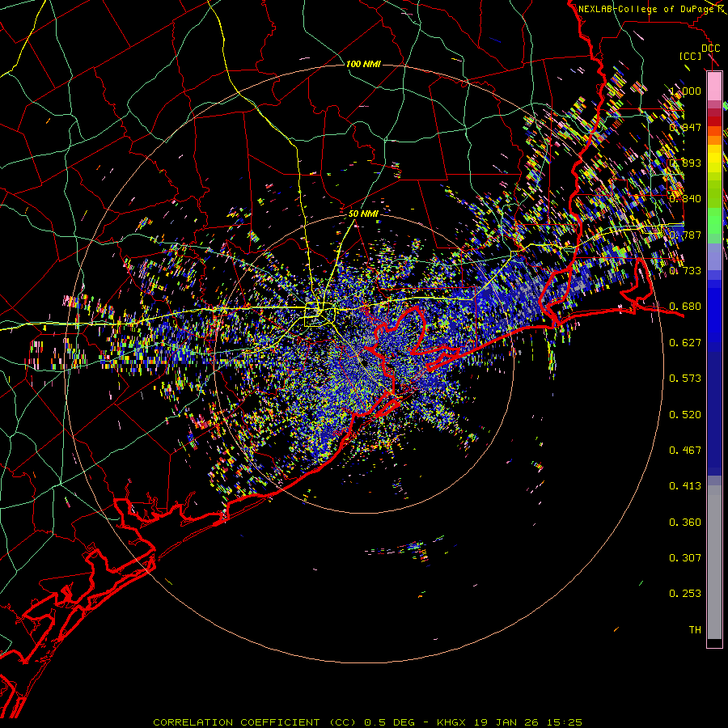The height and width of the screenshot is (728, 728).
Task: Click the 0.893 scale value
Action: coord(685,163)
